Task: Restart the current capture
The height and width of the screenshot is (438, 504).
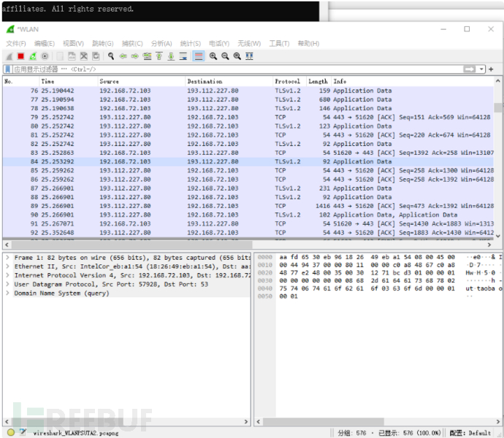Action: pos(33,56)
